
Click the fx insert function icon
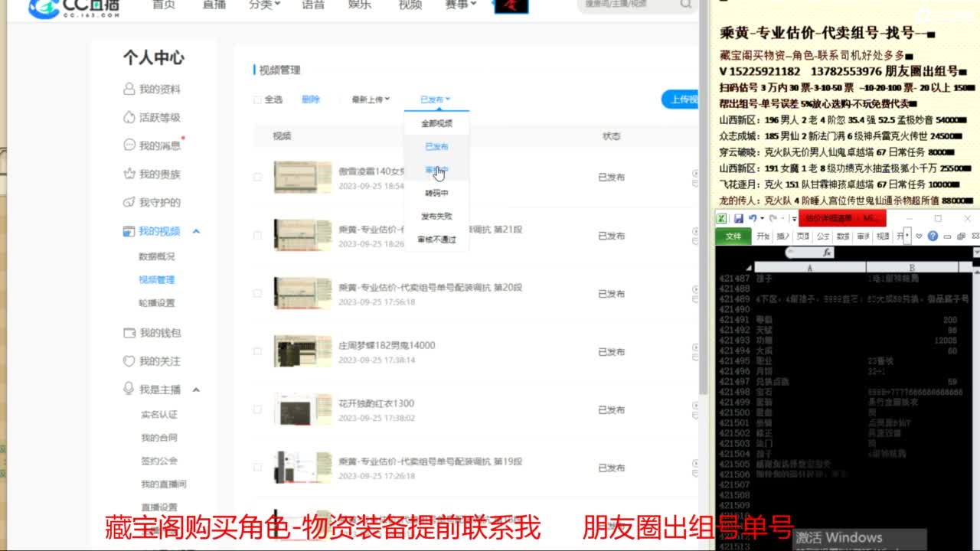click(x=827, y=252)
